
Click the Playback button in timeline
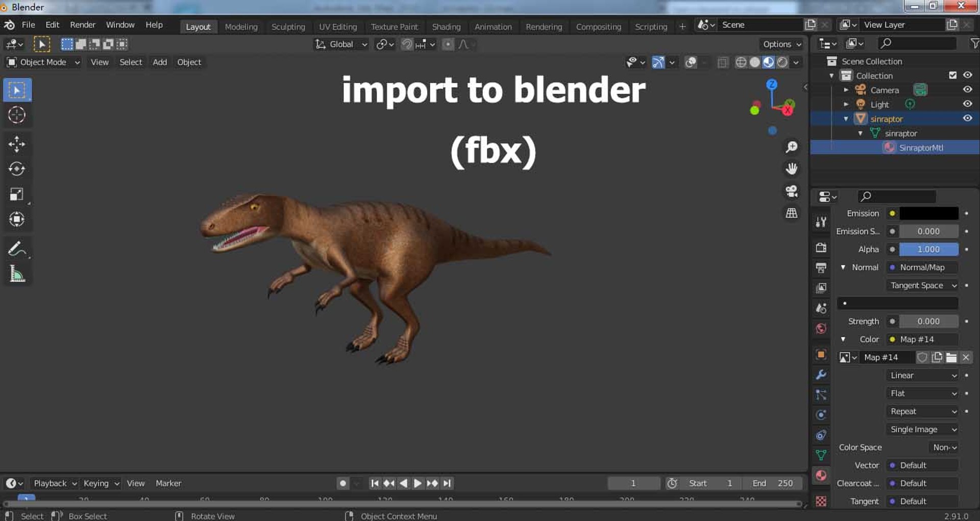[x=54, y=483]
